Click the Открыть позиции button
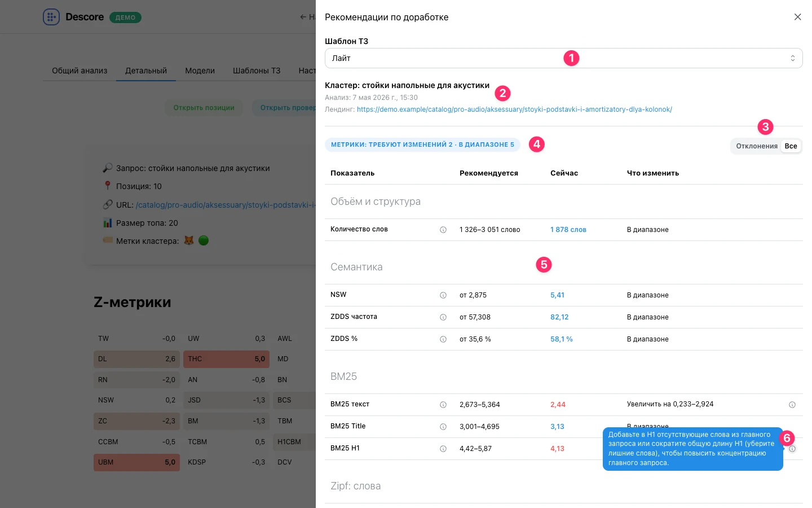Image resolution: width=812 pixels, height=508 pixels. (204, 108)
